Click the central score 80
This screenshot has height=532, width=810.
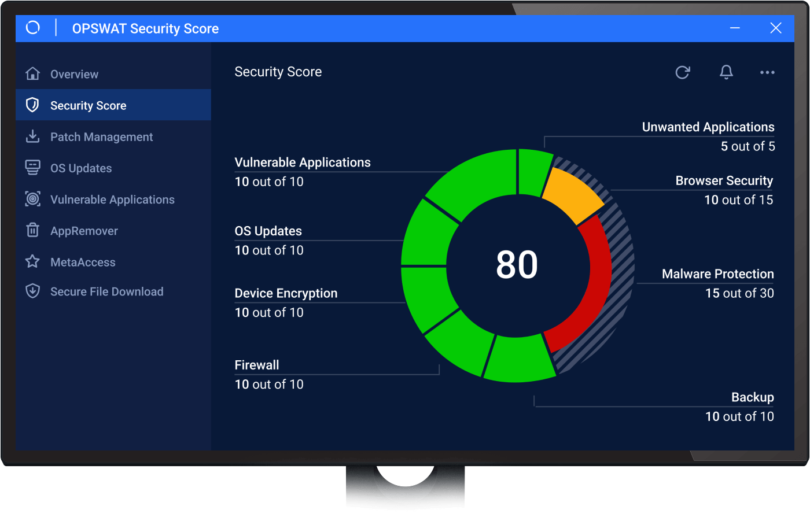pos(517,265)
